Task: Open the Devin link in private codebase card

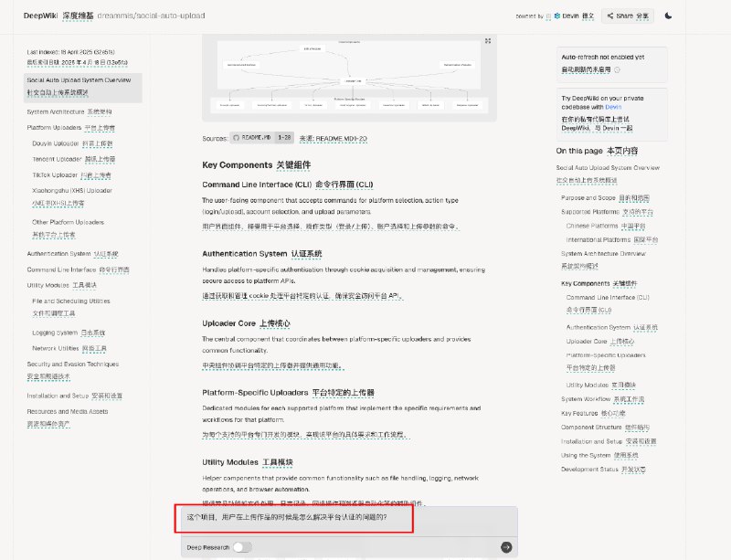Action: [x=613, y=107]
